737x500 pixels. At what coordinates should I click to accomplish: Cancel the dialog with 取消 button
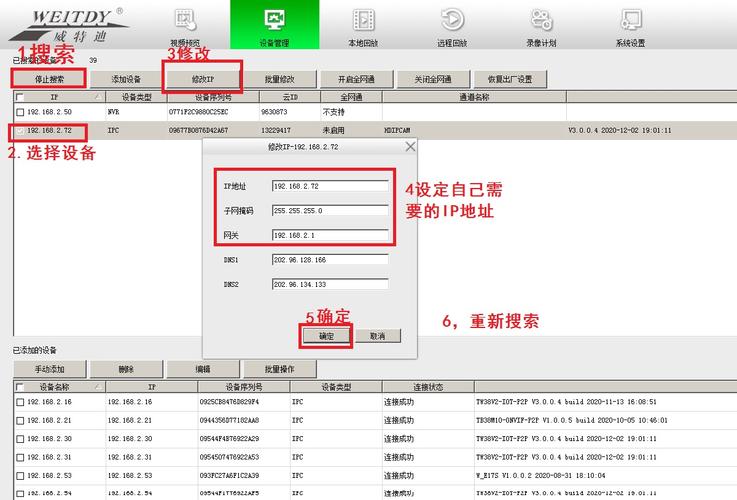(x=377, y=336)
